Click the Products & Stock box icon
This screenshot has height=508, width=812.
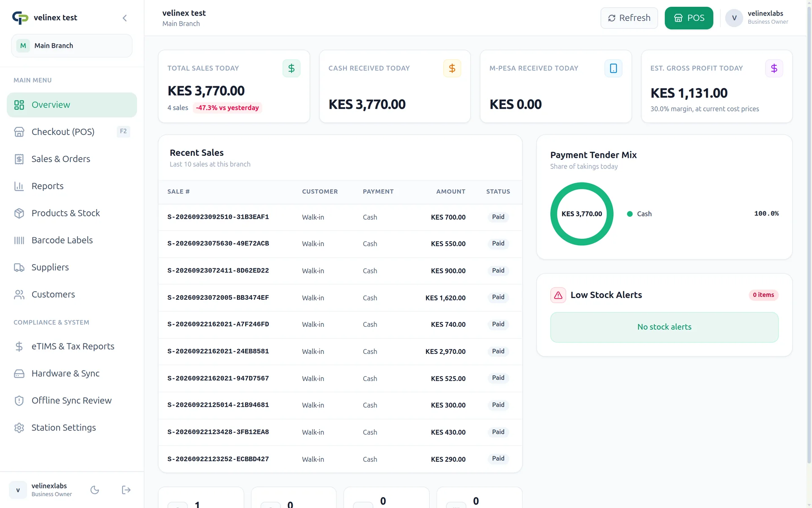[19, 213]
